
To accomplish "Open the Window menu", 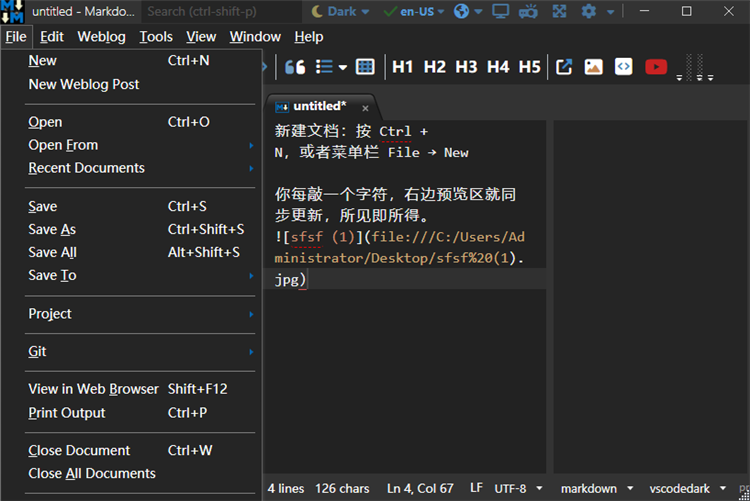I will [x=255, y=37].
